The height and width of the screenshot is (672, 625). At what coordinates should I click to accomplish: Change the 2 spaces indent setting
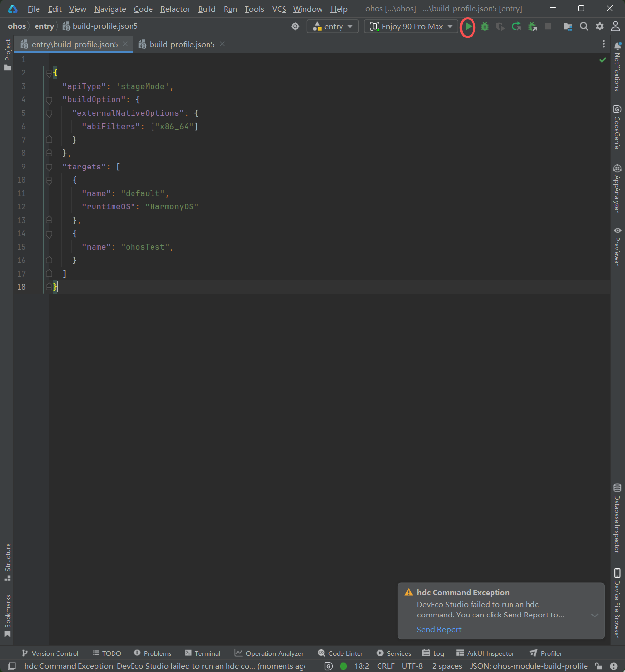[447, 666]
